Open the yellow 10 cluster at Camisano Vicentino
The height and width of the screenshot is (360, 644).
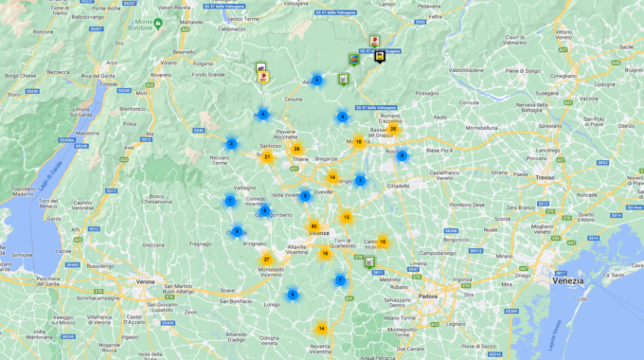(383, 243)
